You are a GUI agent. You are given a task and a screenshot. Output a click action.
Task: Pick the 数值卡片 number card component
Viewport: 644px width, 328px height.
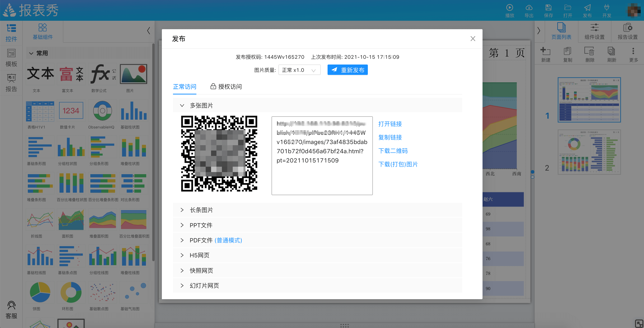(71, 111)
